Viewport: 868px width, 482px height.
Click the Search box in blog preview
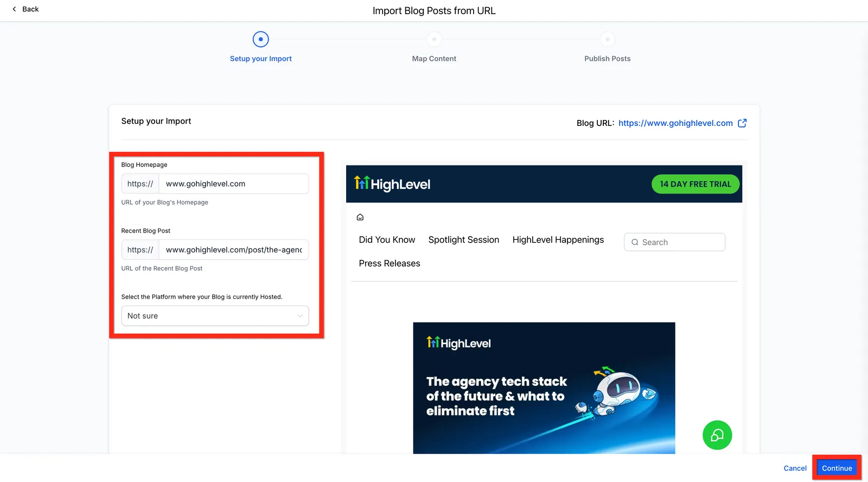[674, 242]
